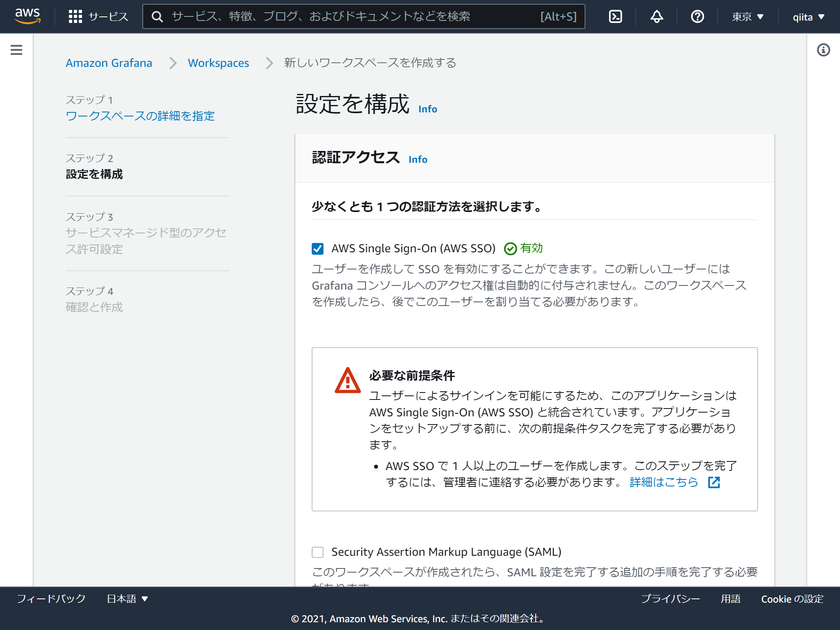The height and width of the screenshot is (630, 840).
Task: Click the help question mark icon
Action: 697,16
